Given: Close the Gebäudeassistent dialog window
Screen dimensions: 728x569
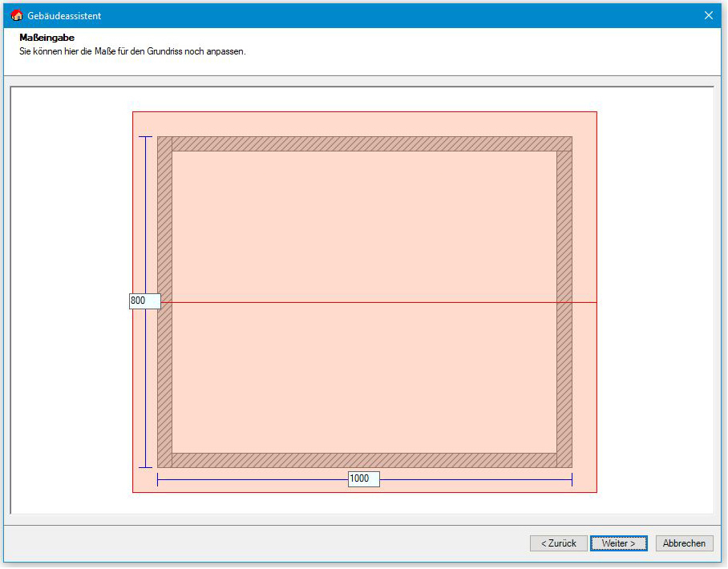Looking at the screenshot, I should [708, 15].
